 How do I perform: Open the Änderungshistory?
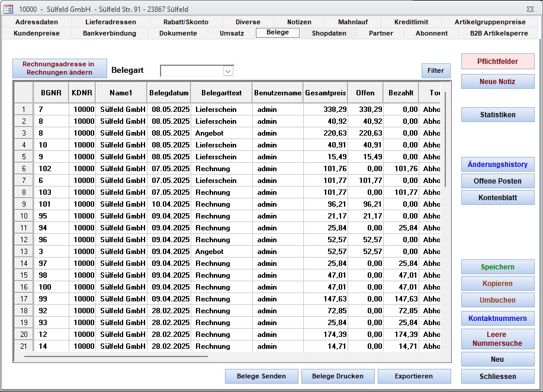tap(497, 165)
